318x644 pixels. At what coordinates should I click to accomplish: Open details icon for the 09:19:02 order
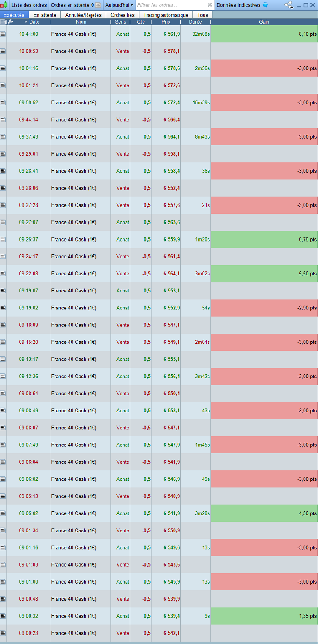pyautogui.click(x=3, y=308)
